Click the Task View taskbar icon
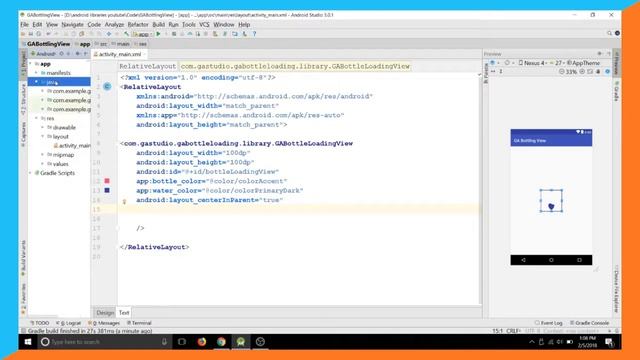 coord(182,342)
